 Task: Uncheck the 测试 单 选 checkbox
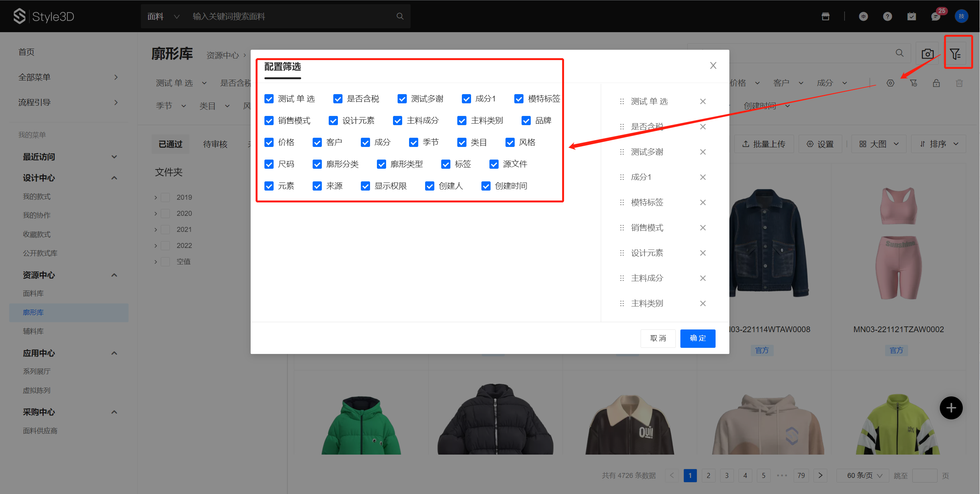point(269,99)
